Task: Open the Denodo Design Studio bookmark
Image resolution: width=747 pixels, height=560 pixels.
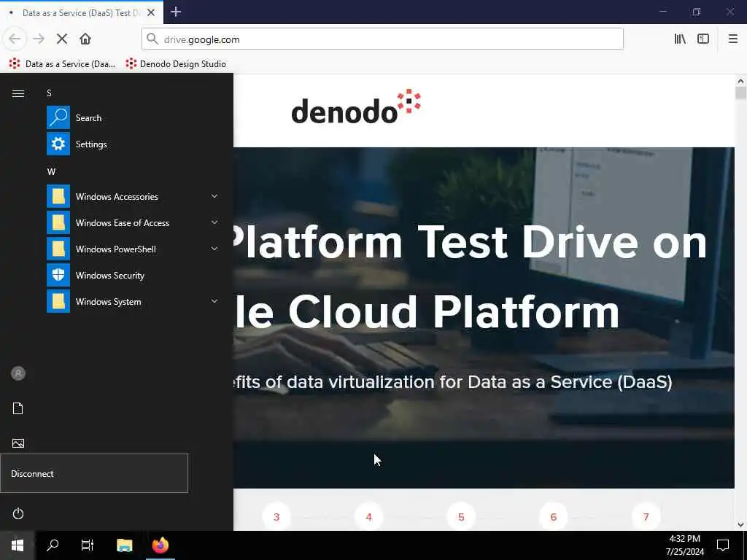Action: coord(176,64)
